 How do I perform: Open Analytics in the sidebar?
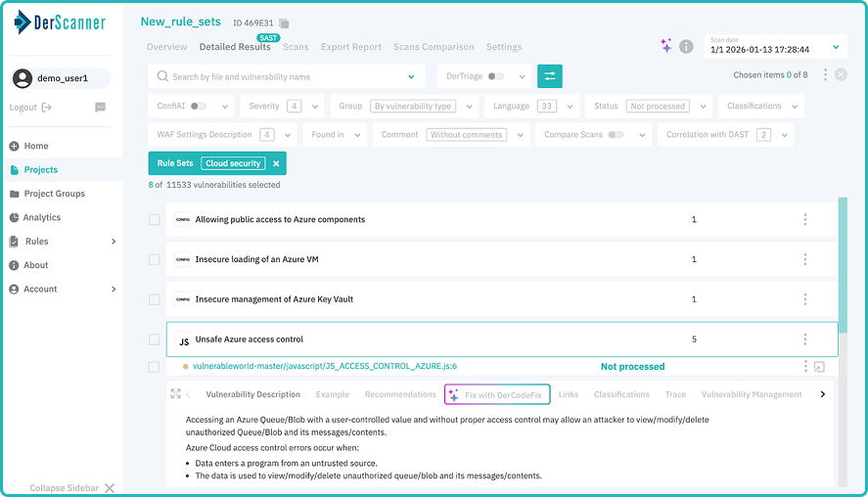click(41, 217)
